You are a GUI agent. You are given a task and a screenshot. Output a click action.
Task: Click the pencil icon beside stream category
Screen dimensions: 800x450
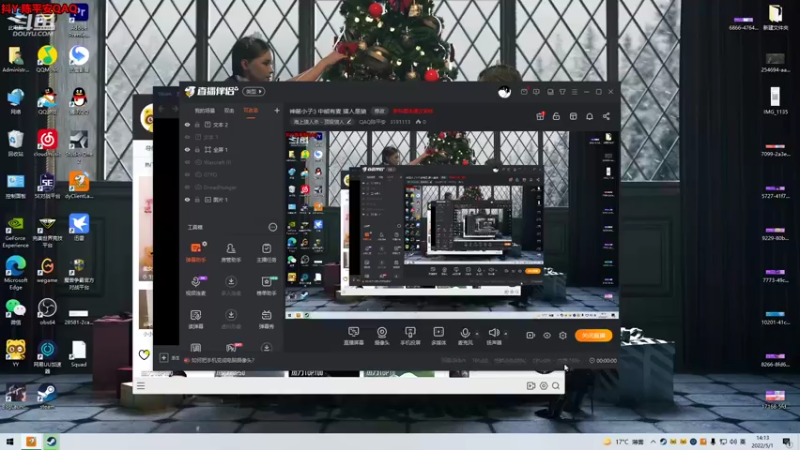coord(349,122)
